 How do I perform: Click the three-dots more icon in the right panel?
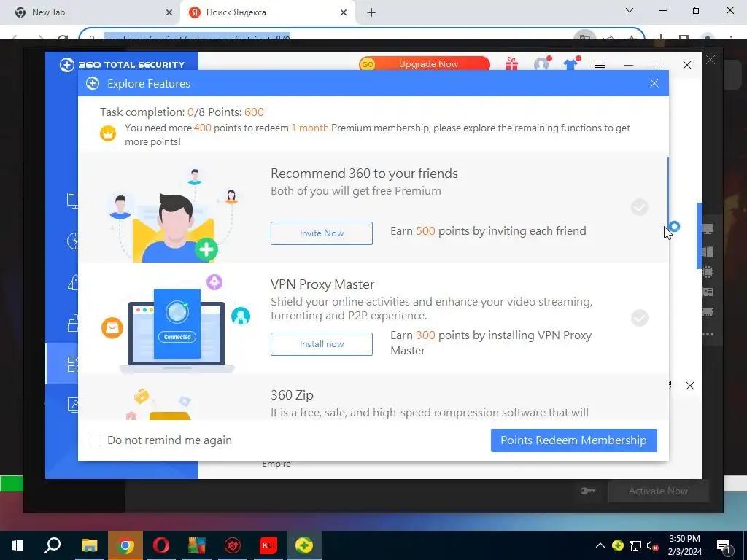[708, 334]
